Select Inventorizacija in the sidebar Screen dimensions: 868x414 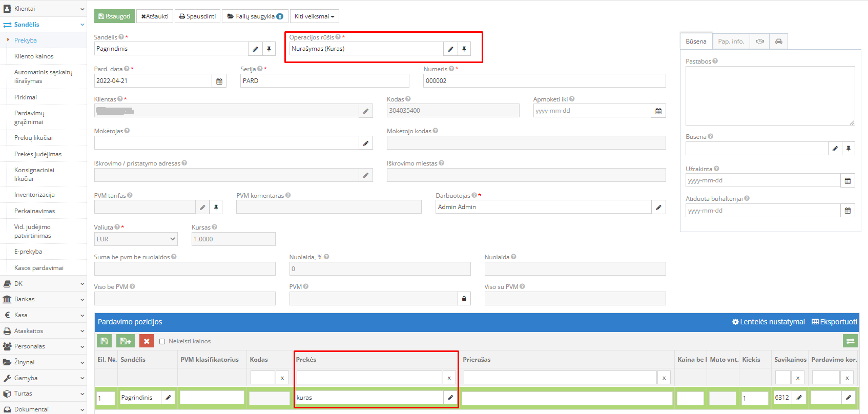point(34,195)
